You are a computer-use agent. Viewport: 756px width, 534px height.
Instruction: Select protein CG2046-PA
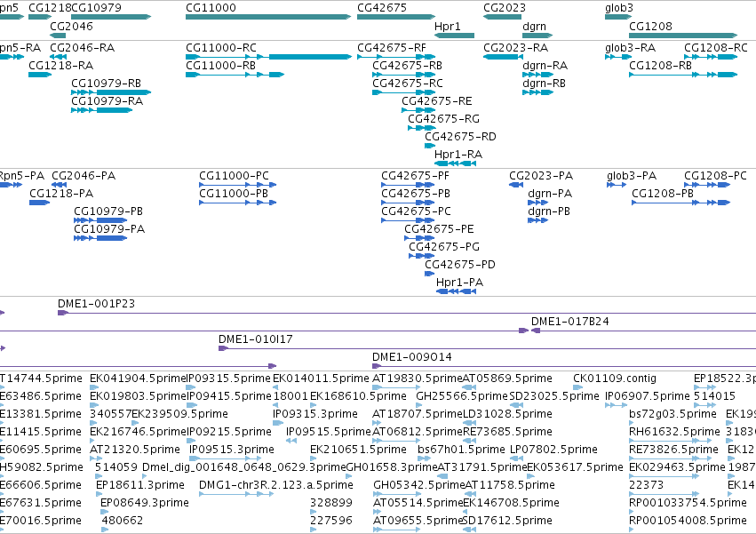tap(84, 176)
